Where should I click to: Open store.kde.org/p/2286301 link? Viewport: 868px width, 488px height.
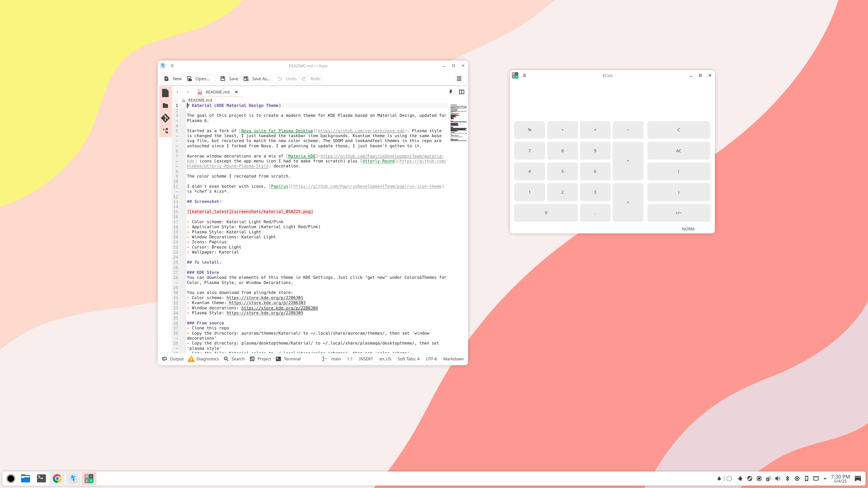click(x=264, y=298)
